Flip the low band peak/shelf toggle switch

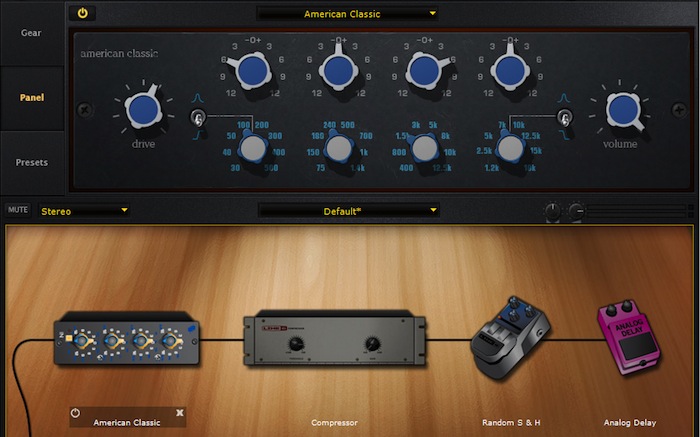click(x=198, y=118)
